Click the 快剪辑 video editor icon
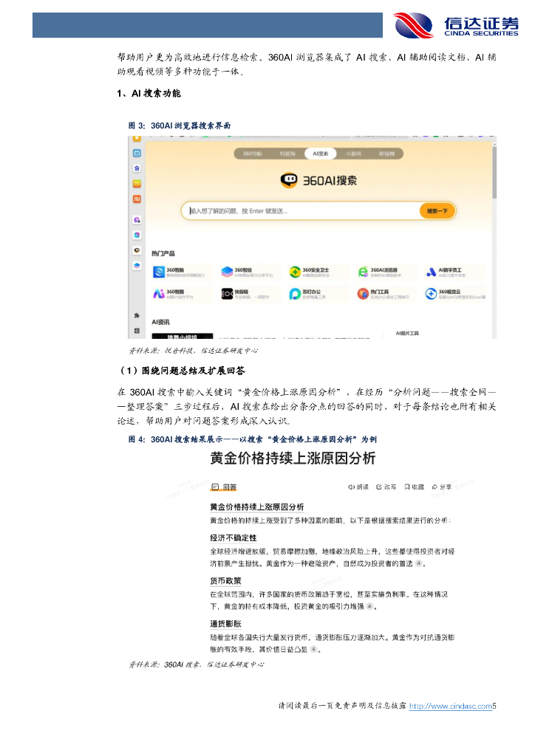Screen dimensions: 535x756 click(227, 294)
